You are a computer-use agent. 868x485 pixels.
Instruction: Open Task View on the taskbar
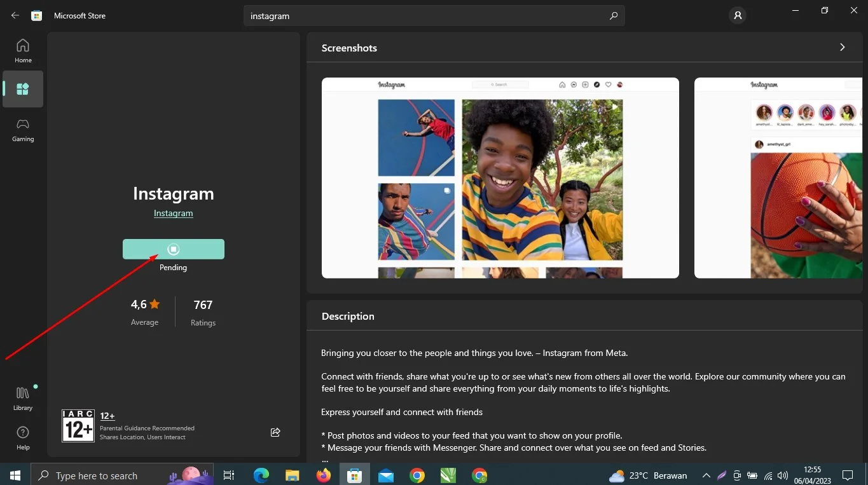[229, 475]
